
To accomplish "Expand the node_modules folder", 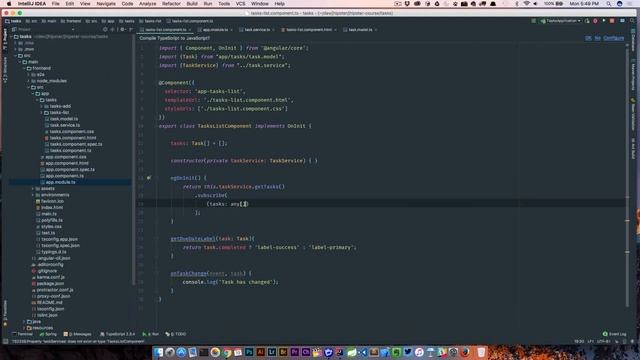I will coord(29,81).
